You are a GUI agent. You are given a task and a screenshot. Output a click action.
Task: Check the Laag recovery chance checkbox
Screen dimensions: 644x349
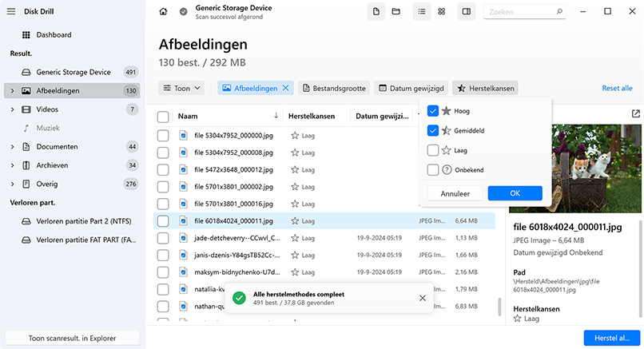click(x=433, y=150)
